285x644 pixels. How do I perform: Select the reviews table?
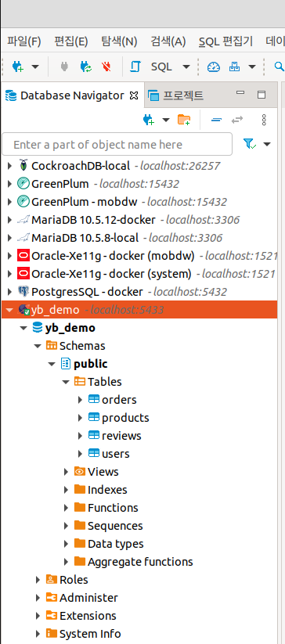(x=121, y=436)
